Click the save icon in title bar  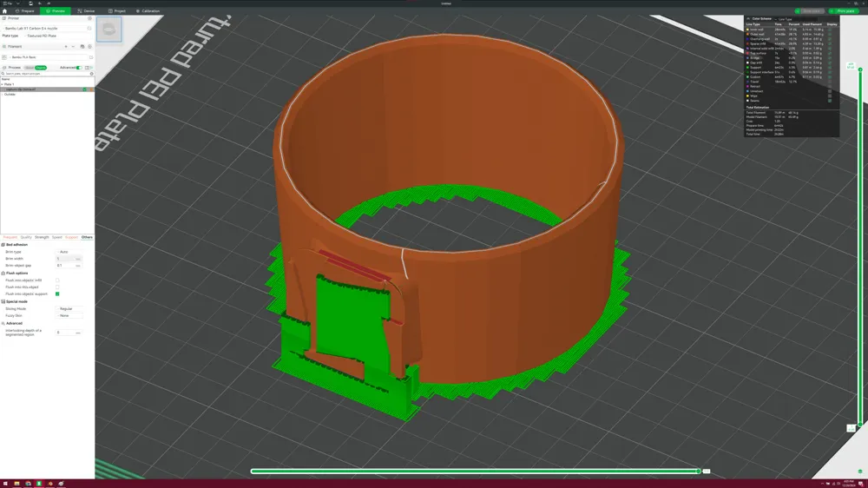(30, 3)
